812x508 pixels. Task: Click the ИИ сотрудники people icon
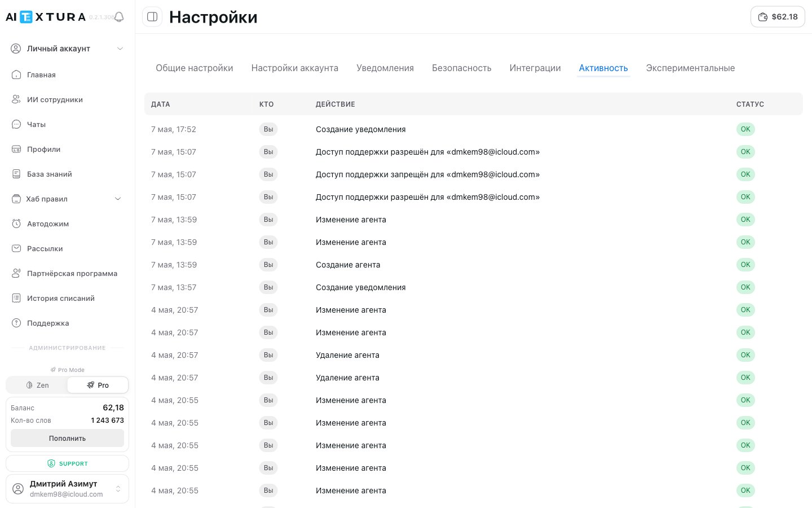coord(16,99)
